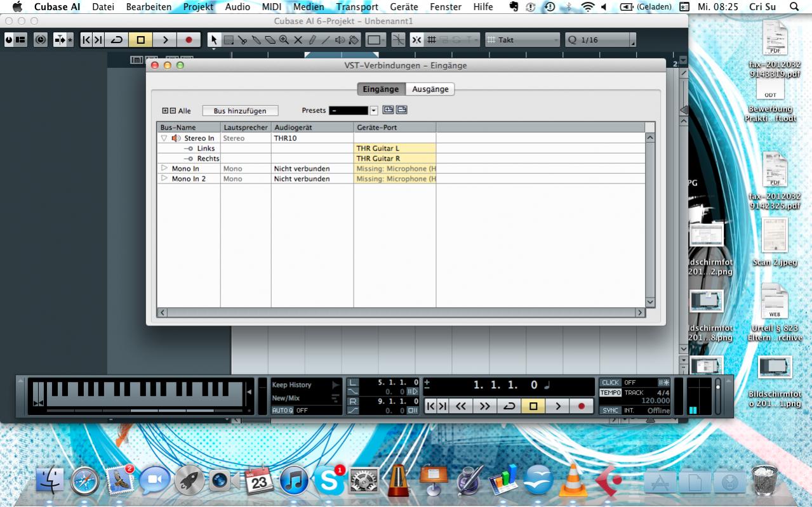Click THR10 audio device cell
Image resolution: width=812 pixels, height=507 pixels.
[x=312, y=138]
